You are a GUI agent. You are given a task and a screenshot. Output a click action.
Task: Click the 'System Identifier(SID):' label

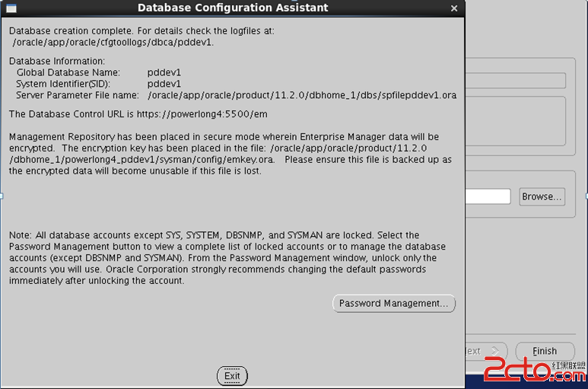pos(63,84)
